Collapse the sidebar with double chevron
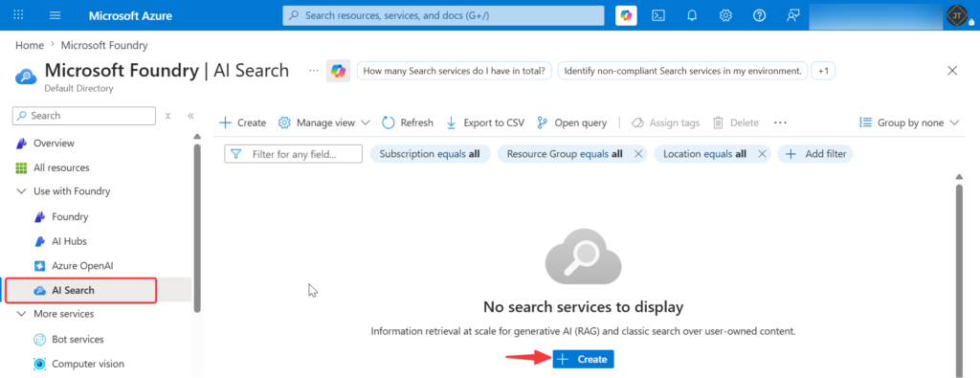 [x=190, y=116]
